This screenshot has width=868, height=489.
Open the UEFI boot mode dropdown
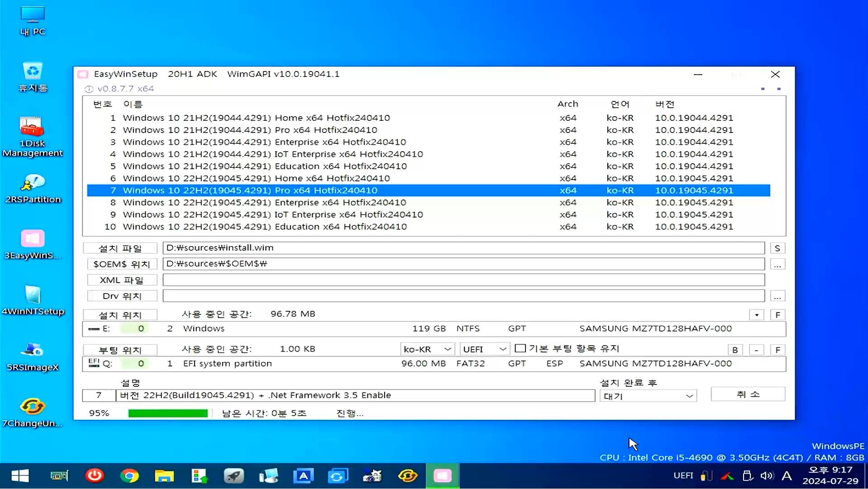coord(484,349)
